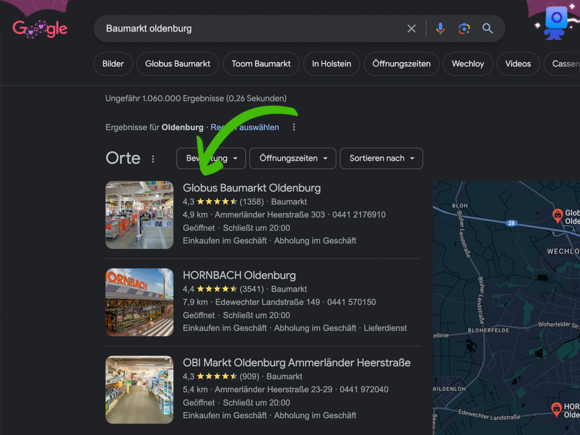This screenshot has height=435, width=580.
Task: Select the In Holstein chip
Action: tap(331, 64)
